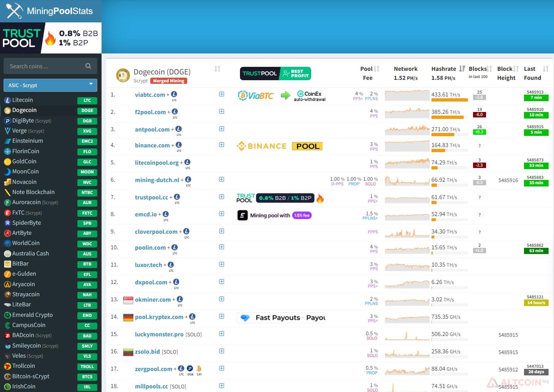The image size is (554, 392).
Task: Expand details for luckymonster.pro row
Action: point(222,333)
